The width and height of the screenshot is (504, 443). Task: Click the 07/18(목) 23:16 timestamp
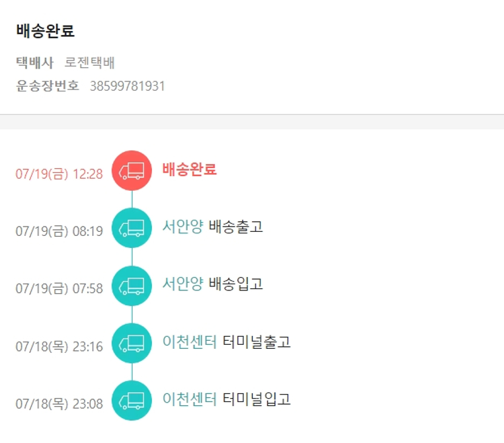point(59,347)
